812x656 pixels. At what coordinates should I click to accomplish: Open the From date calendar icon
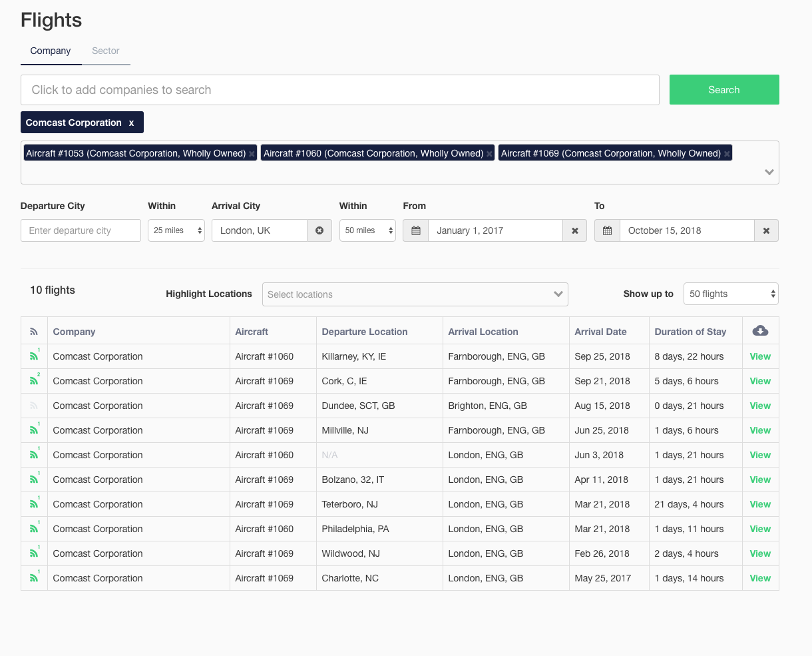[x=416, y=230]
